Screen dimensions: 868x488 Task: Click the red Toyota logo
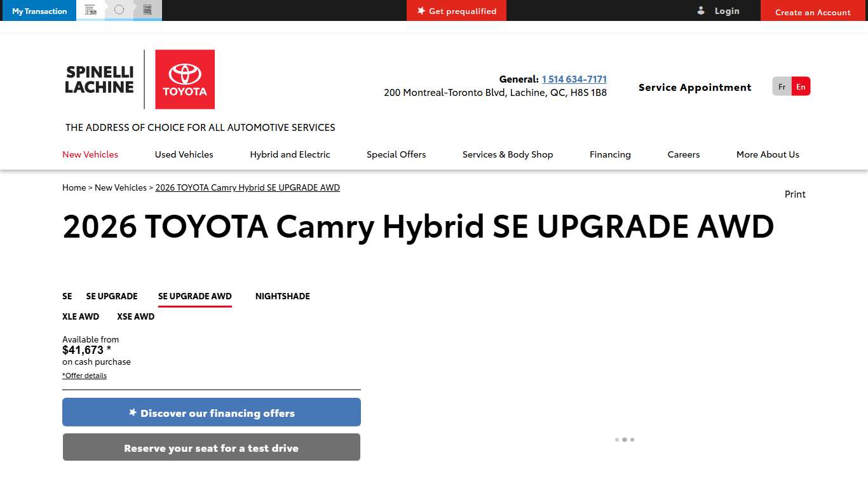(x=185, y=79)
